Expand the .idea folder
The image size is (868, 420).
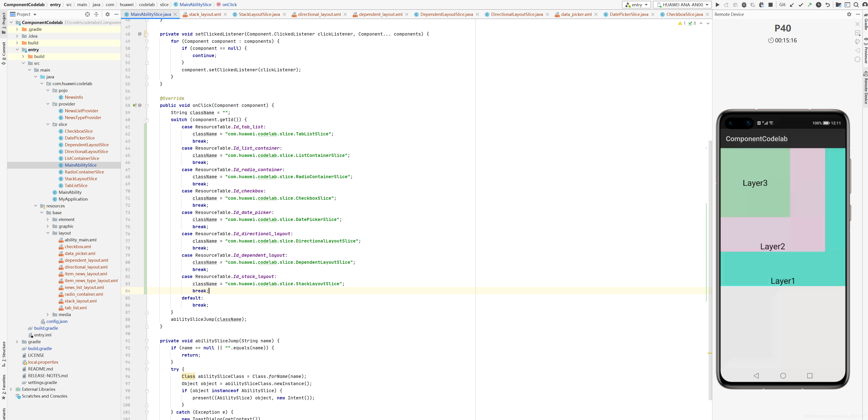pos(17,36)
